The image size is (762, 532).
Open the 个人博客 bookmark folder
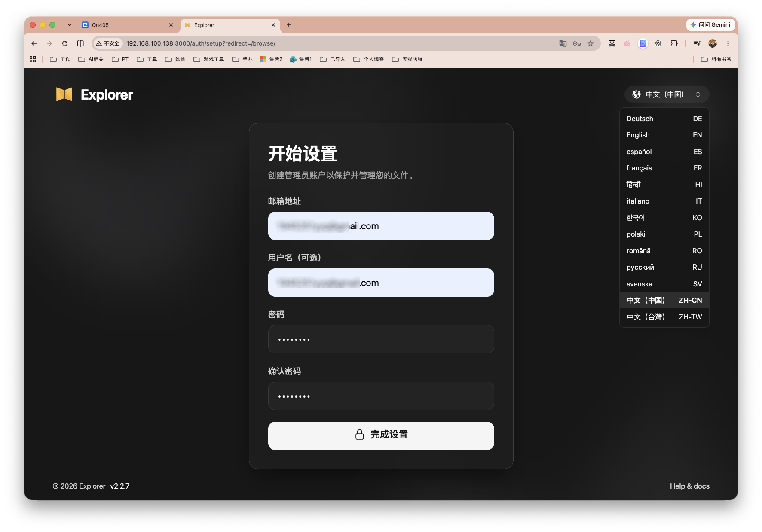(x=369, y=59)
